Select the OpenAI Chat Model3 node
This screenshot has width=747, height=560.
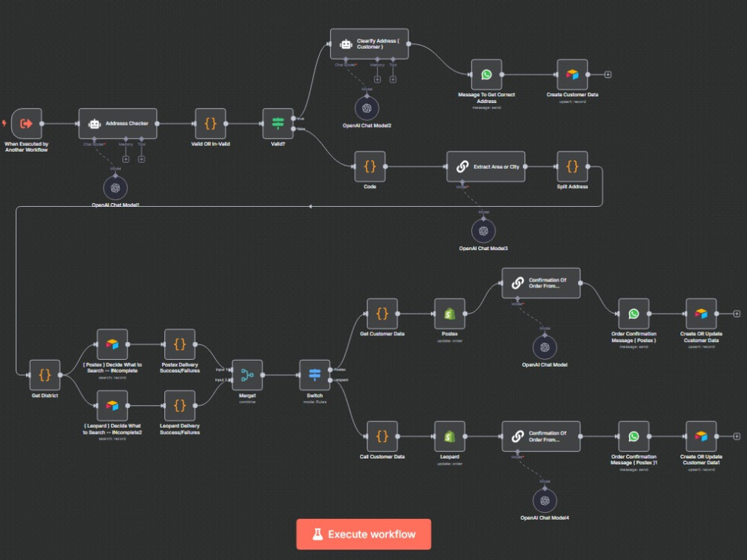[483, 231]
